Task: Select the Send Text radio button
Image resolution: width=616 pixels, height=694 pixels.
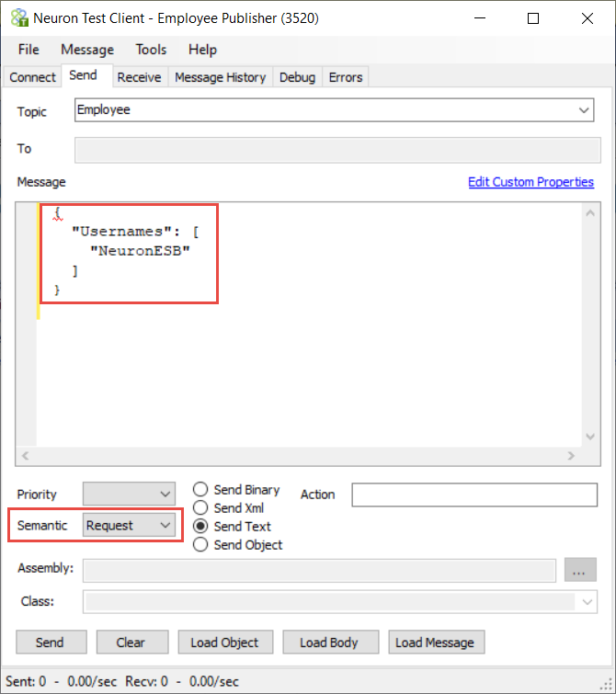Action: [200, 526]
